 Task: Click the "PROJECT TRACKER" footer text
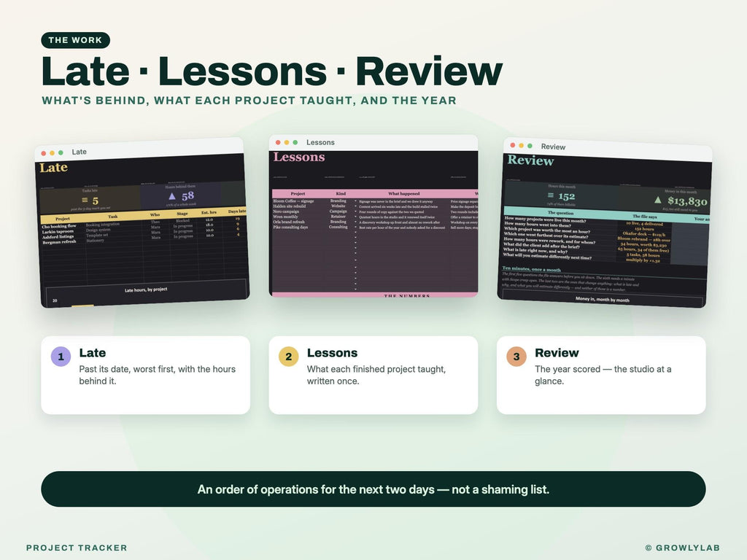coord(77,548)
